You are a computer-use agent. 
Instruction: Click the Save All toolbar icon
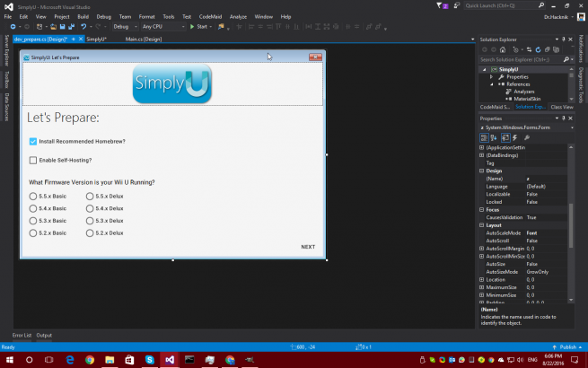71,27
